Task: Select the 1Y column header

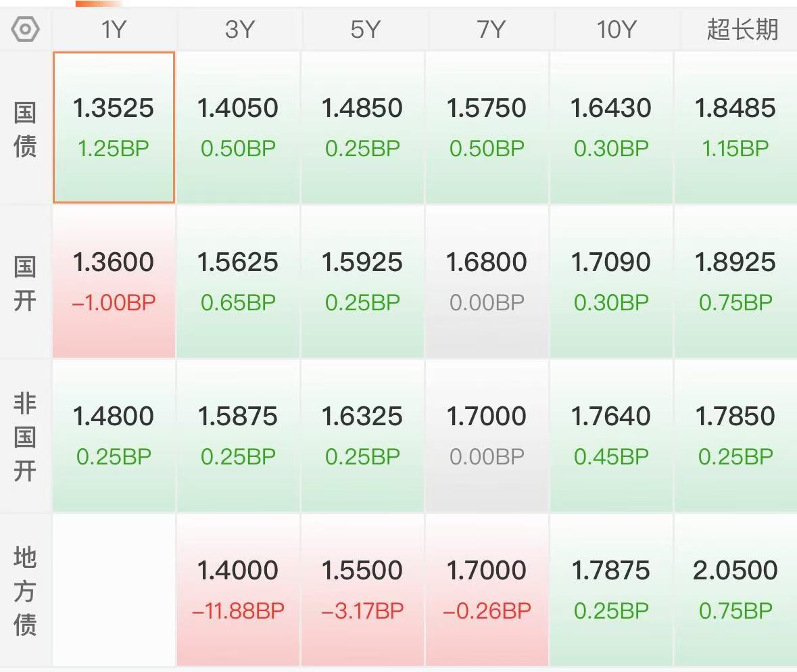Action: (114, 30)
